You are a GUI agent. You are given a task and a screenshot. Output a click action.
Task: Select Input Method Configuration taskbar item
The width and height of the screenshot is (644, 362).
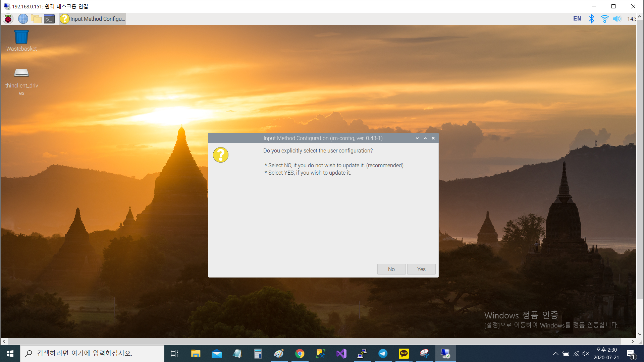coord(93,19)
